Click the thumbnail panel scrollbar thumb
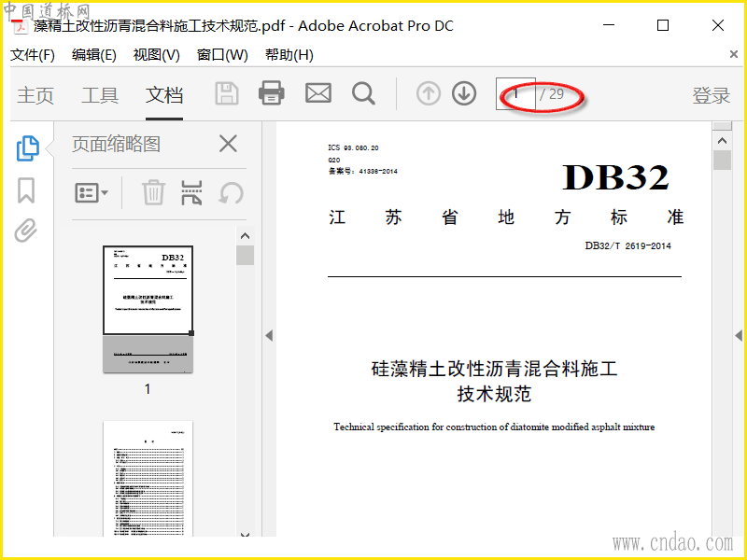747x560 pixels. pos(245,255)
